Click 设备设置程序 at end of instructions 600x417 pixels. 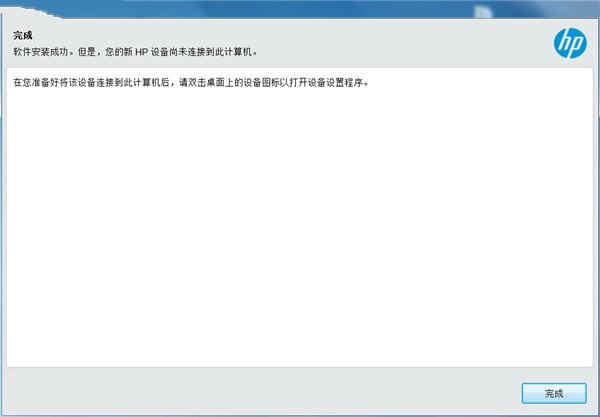click(x=336, y=83)
